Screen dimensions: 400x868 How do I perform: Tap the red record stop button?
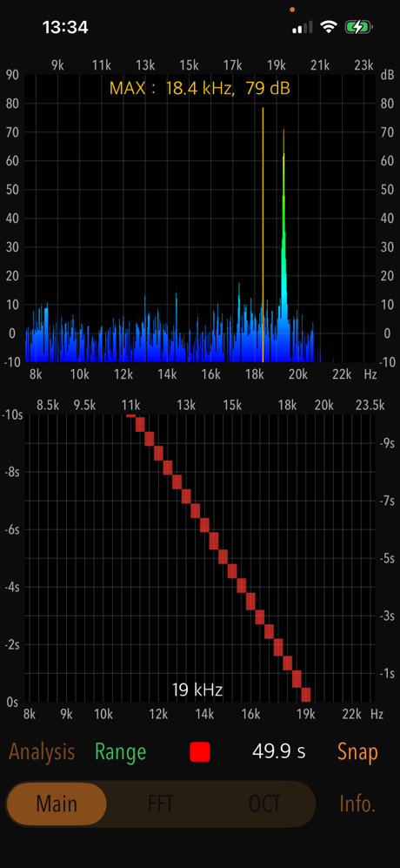click(200, 751)
